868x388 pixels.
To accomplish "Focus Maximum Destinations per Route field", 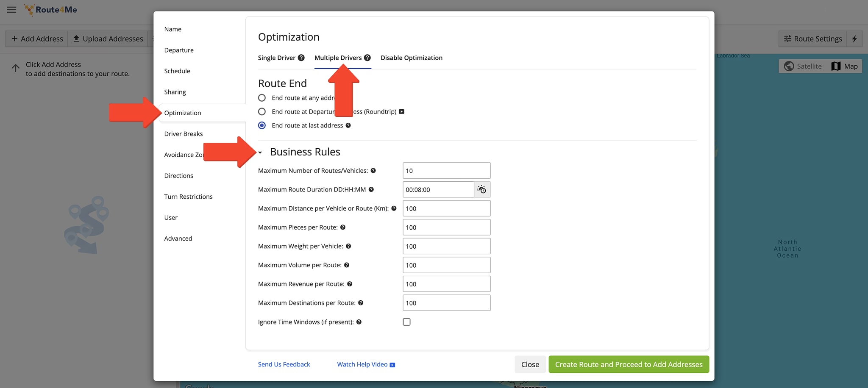I will [x=447, y=303].
